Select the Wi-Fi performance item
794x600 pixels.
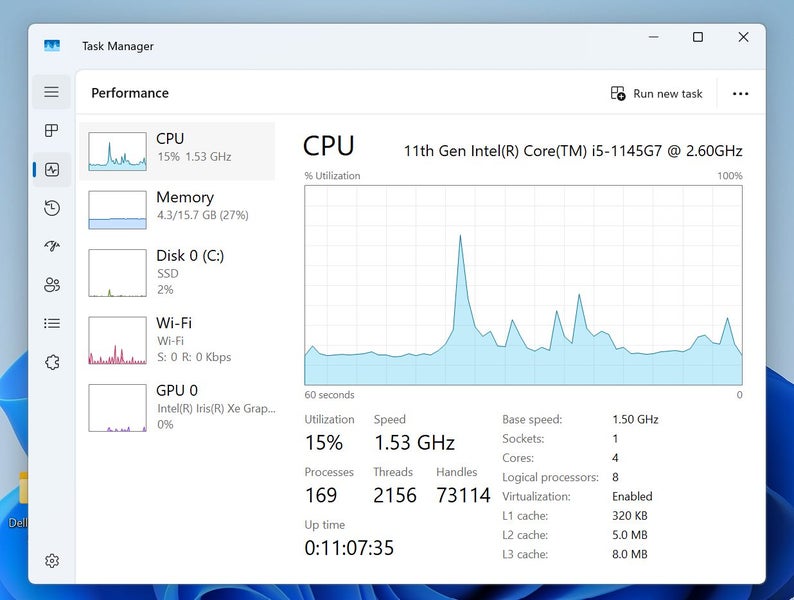[x=176, y=340]
